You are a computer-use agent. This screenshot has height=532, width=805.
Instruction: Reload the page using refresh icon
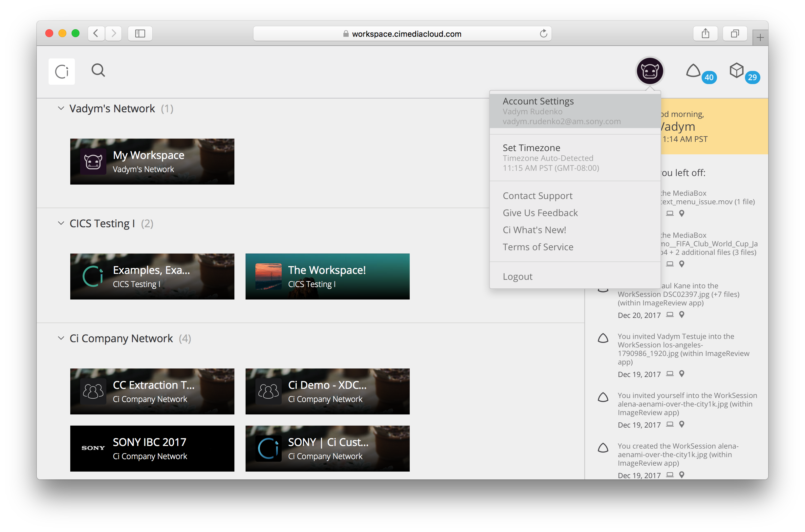(543, 33)
